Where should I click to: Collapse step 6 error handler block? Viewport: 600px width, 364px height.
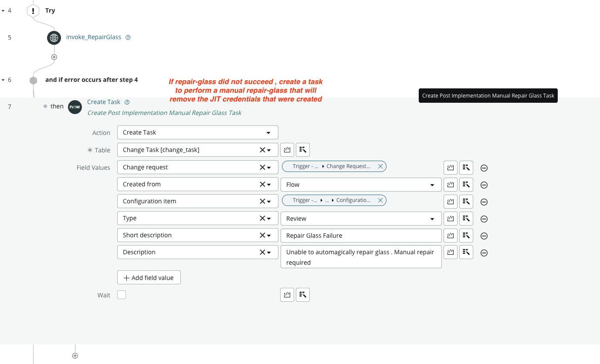(3, 80)
